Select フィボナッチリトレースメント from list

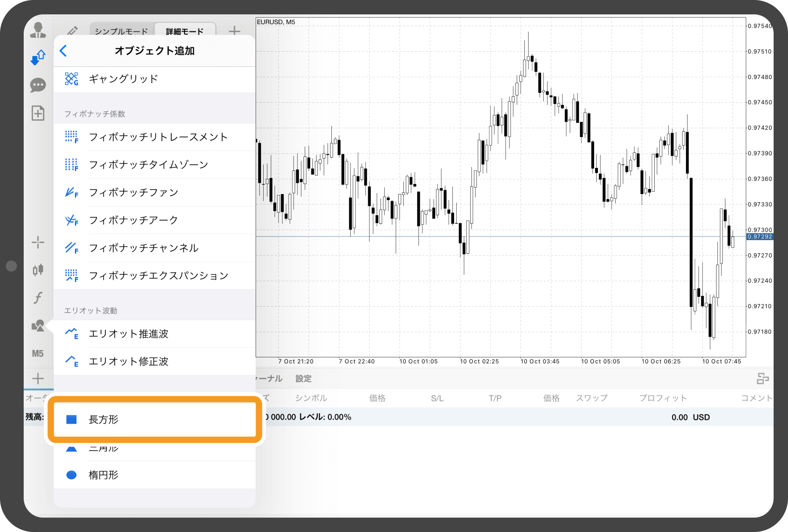[158, 137]
